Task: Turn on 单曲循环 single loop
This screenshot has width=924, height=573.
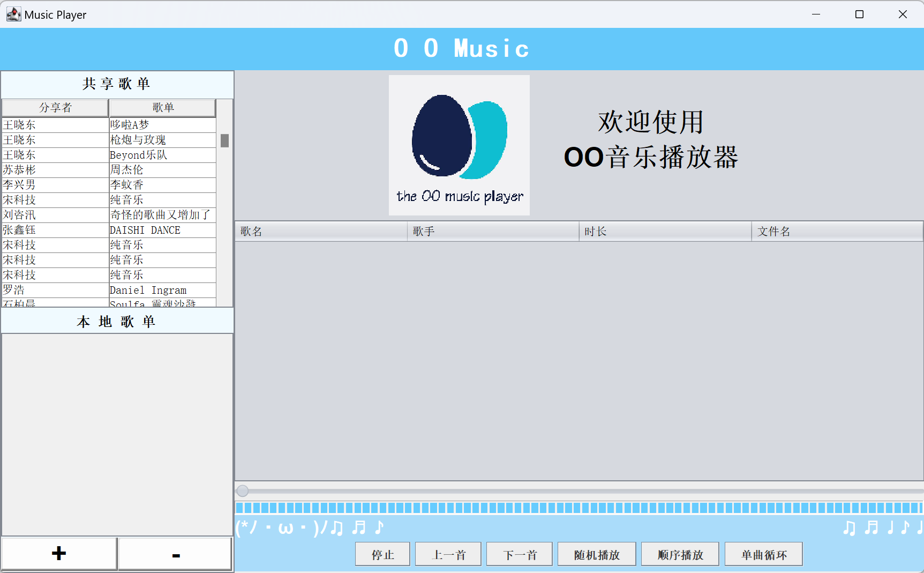Action: click(763, 554)
